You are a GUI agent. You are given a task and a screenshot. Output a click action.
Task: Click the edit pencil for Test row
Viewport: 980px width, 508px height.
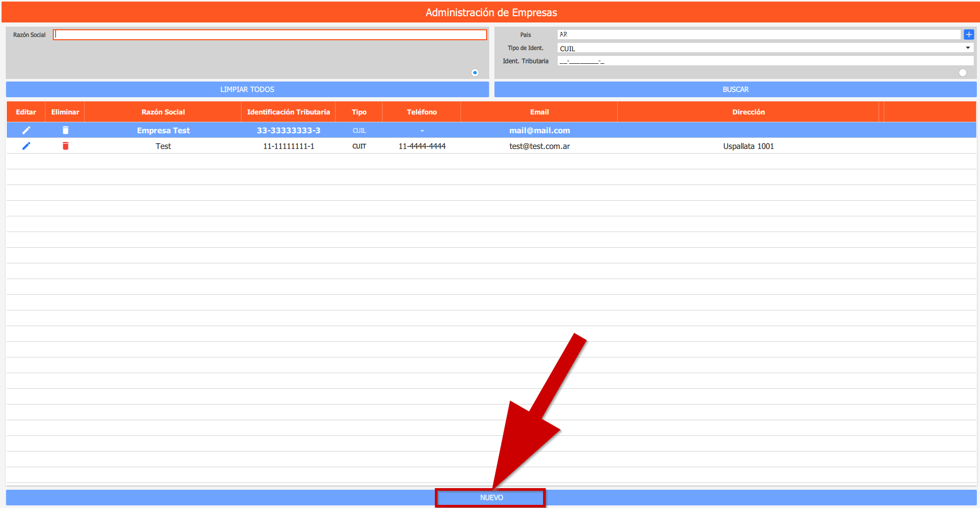(26, 146)
